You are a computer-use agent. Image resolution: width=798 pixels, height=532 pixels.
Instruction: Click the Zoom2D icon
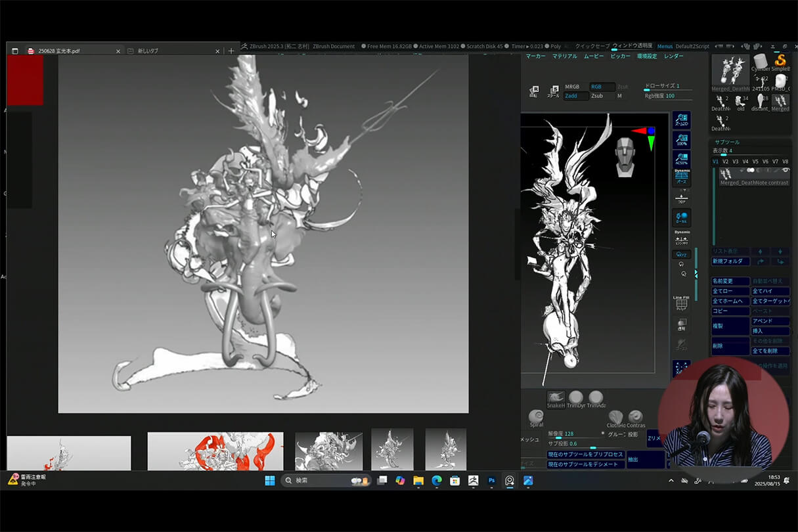(x=682, y=120)
